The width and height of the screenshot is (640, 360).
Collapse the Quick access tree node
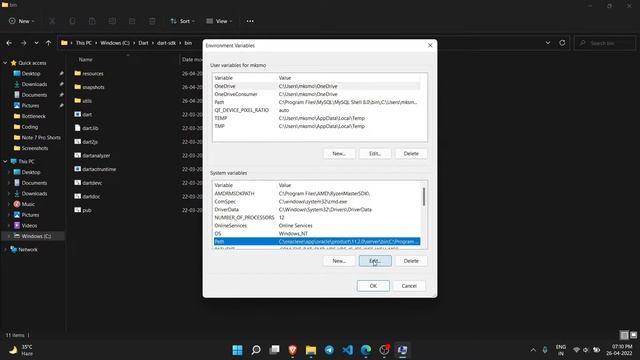tap(5, 63)
